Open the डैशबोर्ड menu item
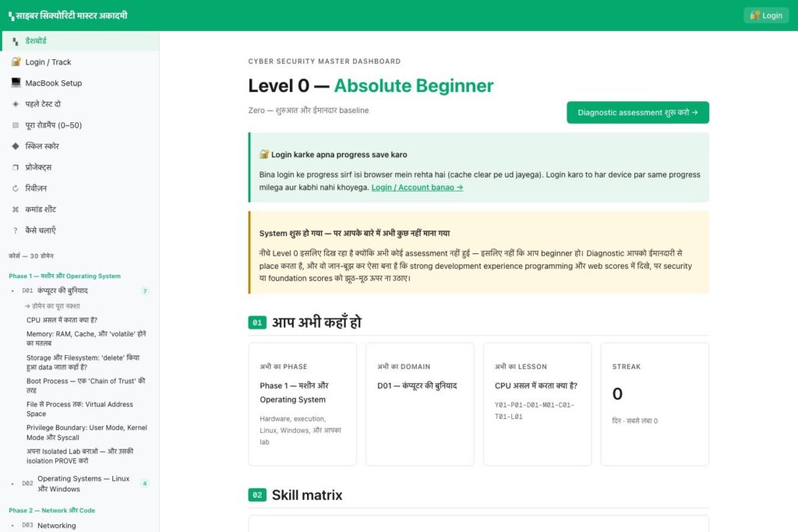This screenshot has width=798, height=532. click(80, 41)
